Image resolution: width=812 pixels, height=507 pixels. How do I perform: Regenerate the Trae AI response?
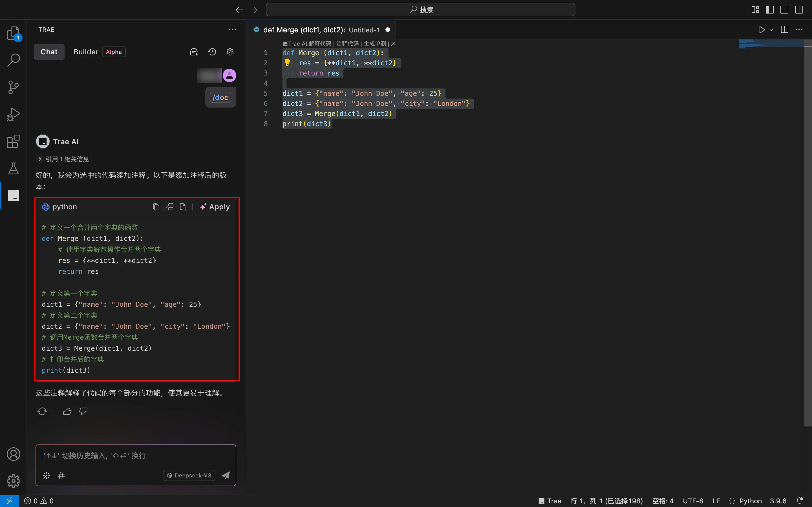tap(42, 411)
